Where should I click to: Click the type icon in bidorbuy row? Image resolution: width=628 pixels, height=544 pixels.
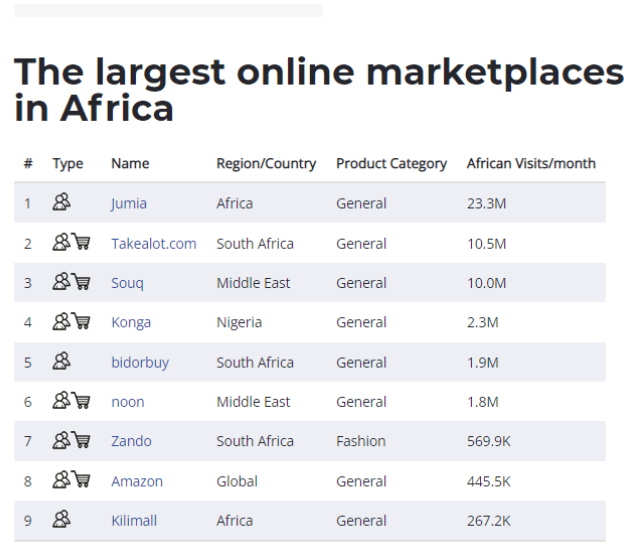[x=62, y=362]
